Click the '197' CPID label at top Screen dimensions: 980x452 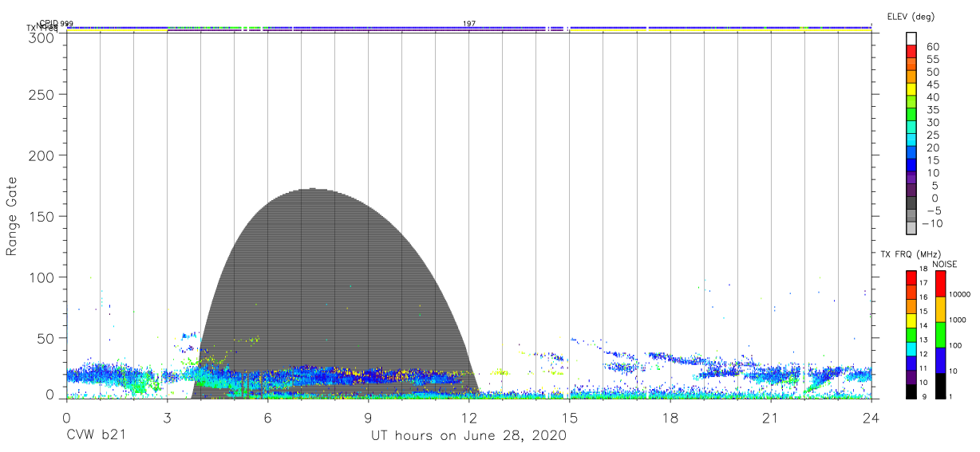point(469,24)
